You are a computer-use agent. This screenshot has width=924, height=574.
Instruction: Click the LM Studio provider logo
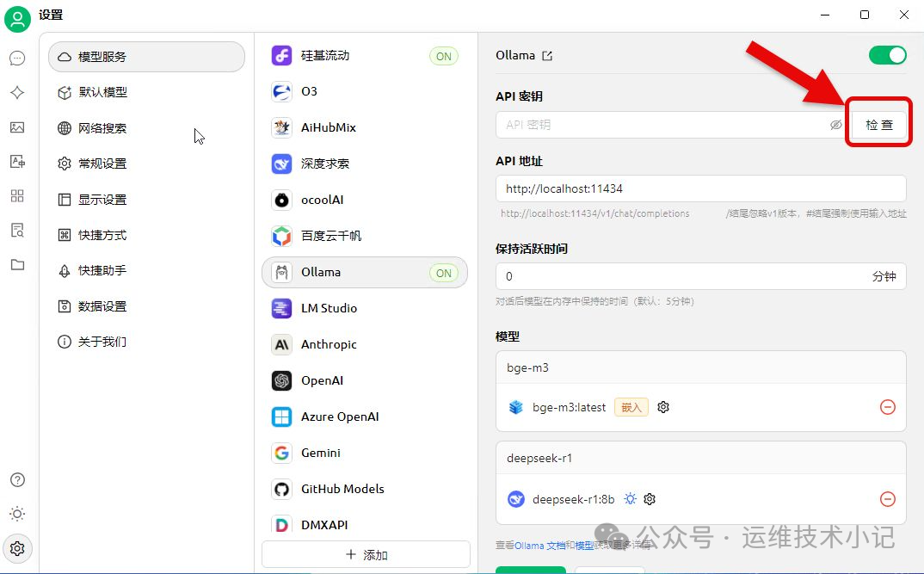coord(281,308)
